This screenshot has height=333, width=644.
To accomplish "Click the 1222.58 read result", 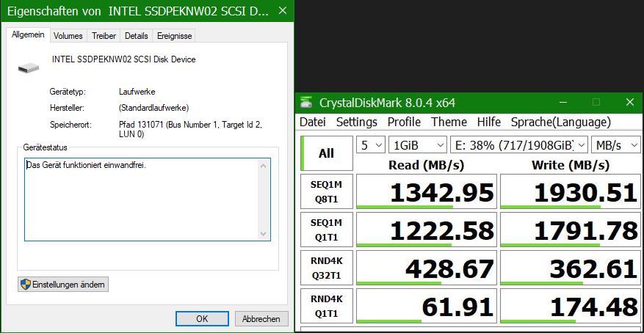I will point(427,230).
